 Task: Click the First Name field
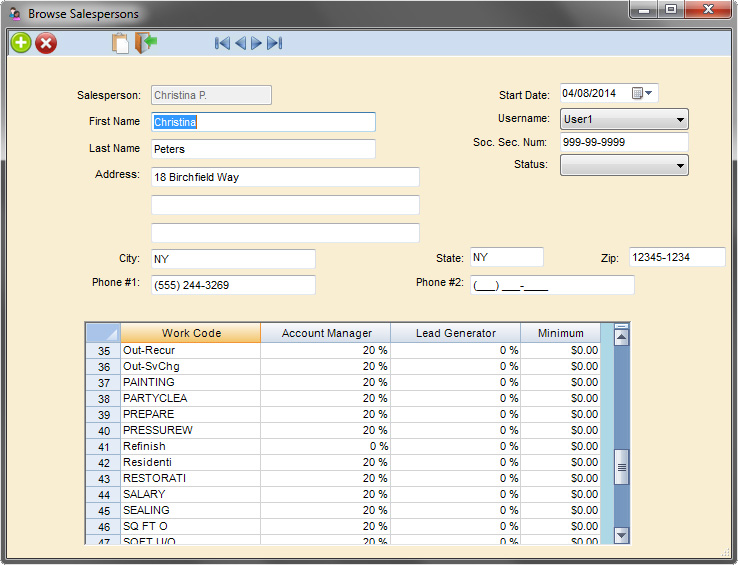coord(264,122)
